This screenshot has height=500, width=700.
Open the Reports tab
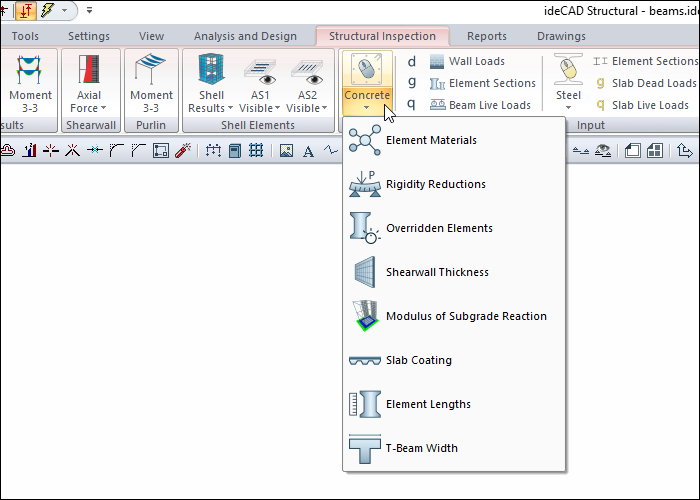(x=486, y=36)
